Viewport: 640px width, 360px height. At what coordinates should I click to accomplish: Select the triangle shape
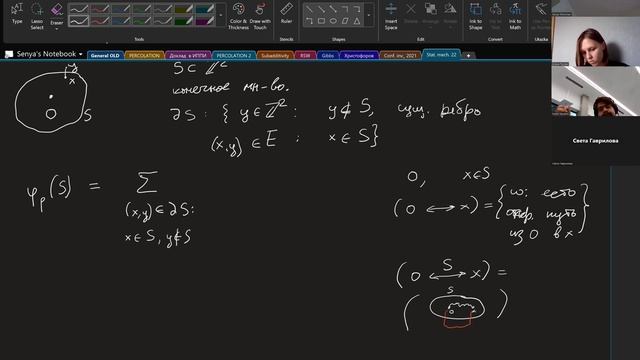click(x=357, y=21)
